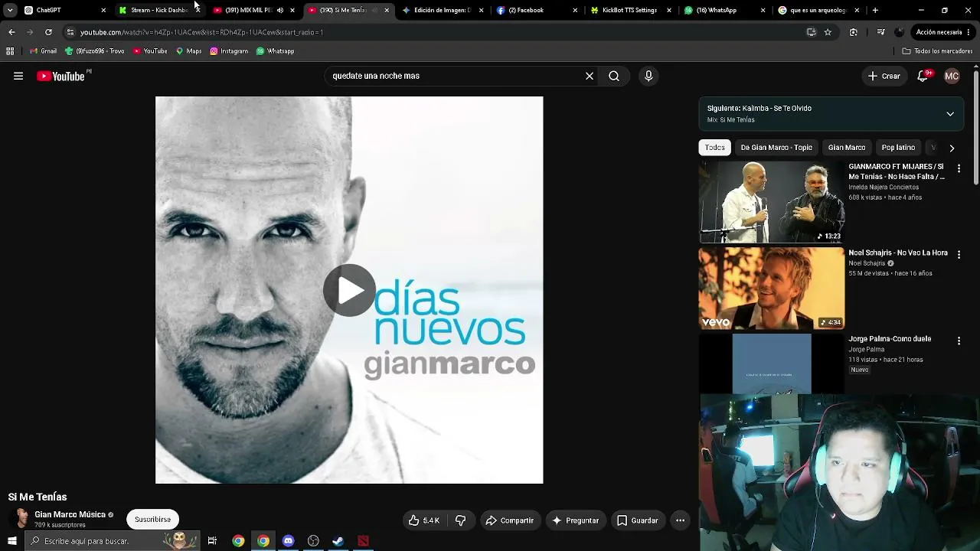This screenshot has width=980, height=551.
Task: Open the Gmail bookmark
Action: (43, 51)
